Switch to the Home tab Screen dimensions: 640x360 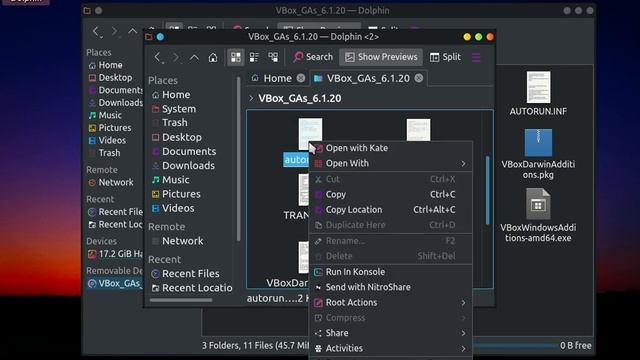(x=277, y=78)
